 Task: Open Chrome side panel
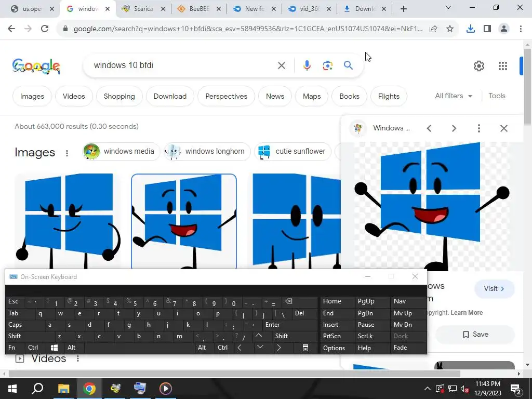487,29
